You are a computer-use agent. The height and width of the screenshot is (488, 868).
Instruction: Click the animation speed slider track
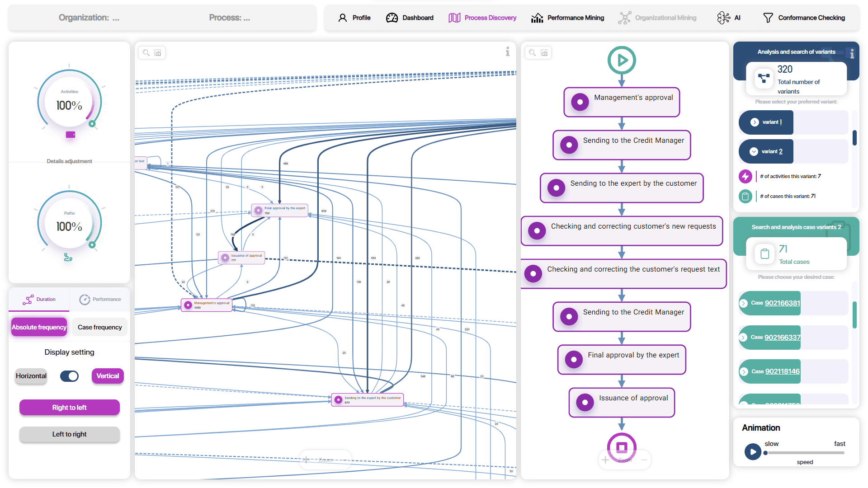pos(805,453)
